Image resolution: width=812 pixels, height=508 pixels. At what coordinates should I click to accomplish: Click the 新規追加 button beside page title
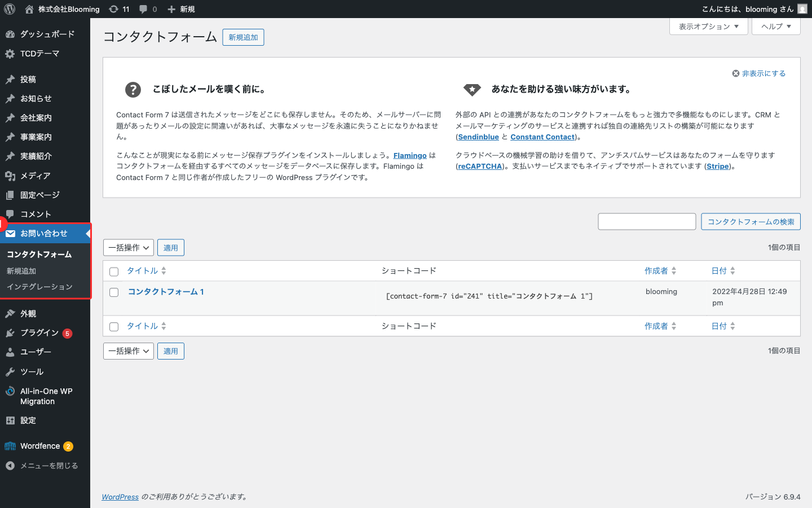tap(243, 37)
